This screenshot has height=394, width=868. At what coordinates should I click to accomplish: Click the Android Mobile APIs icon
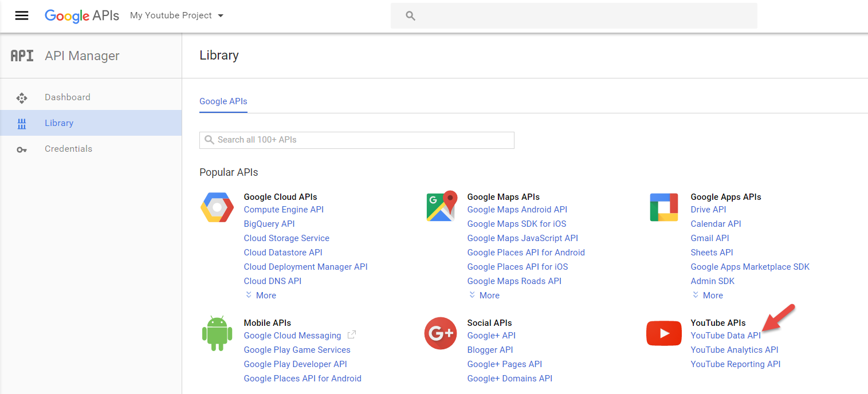click(217, 333)
